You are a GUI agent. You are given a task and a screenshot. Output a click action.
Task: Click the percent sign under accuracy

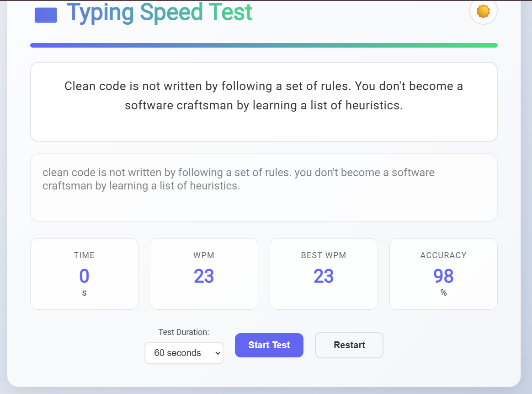point(443,292)
